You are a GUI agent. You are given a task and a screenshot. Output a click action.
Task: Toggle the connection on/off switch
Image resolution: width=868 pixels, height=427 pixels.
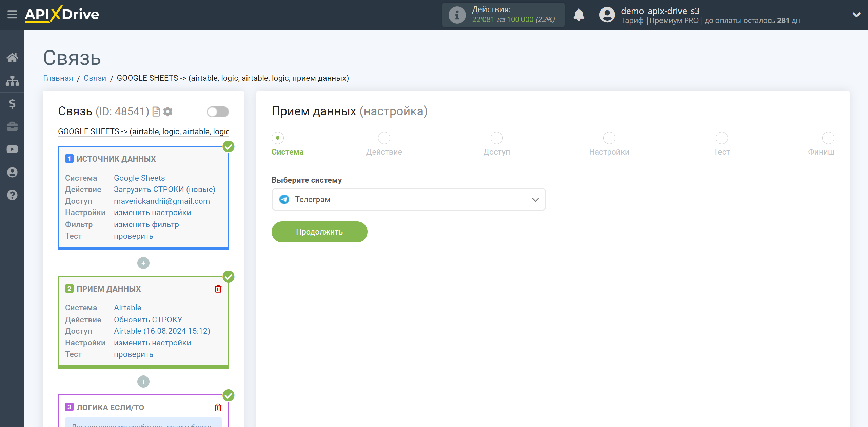(x=218, y=111)
